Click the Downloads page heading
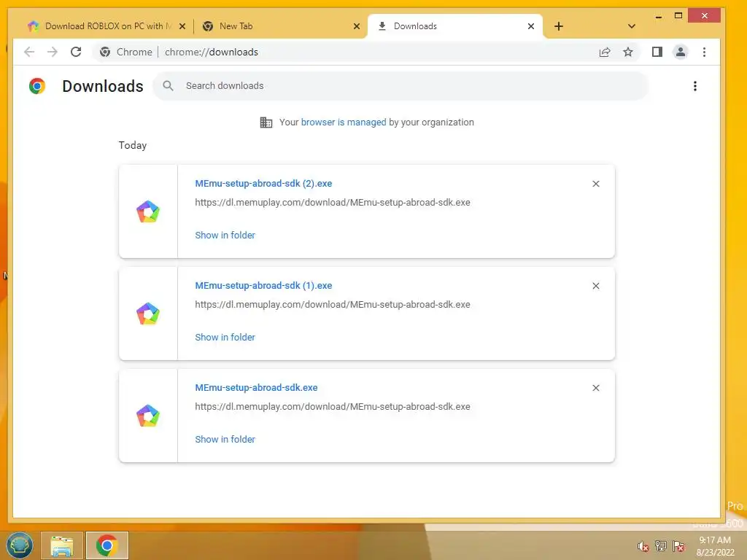 [x=102, y=86]
